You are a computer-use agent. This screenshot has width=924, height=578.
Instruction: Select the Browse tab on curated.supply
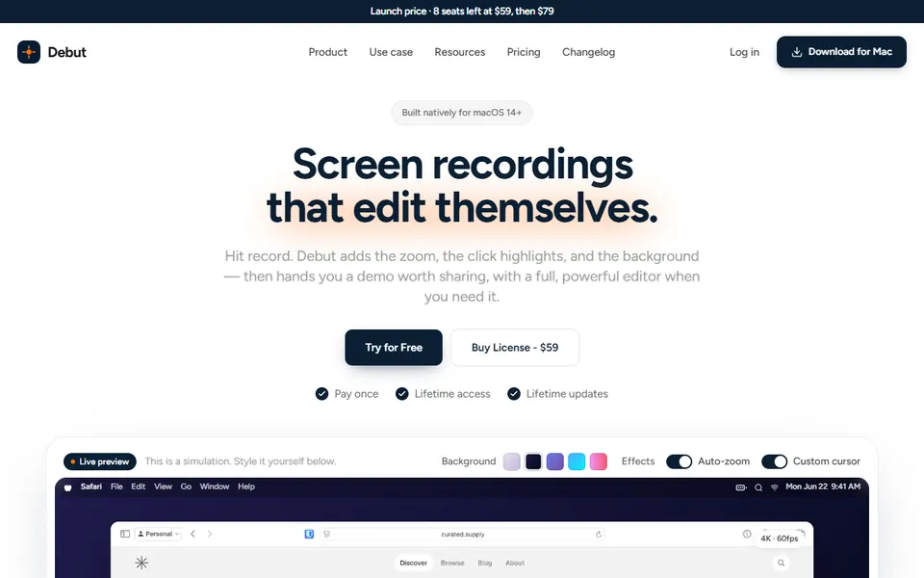coord(452,563)
